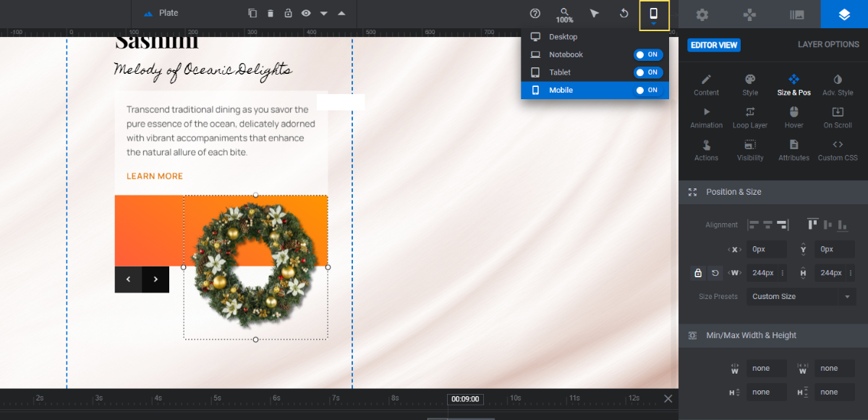The image size is (868, 420).
Task: Open module general settings gear tab
Action: (702, 14)
